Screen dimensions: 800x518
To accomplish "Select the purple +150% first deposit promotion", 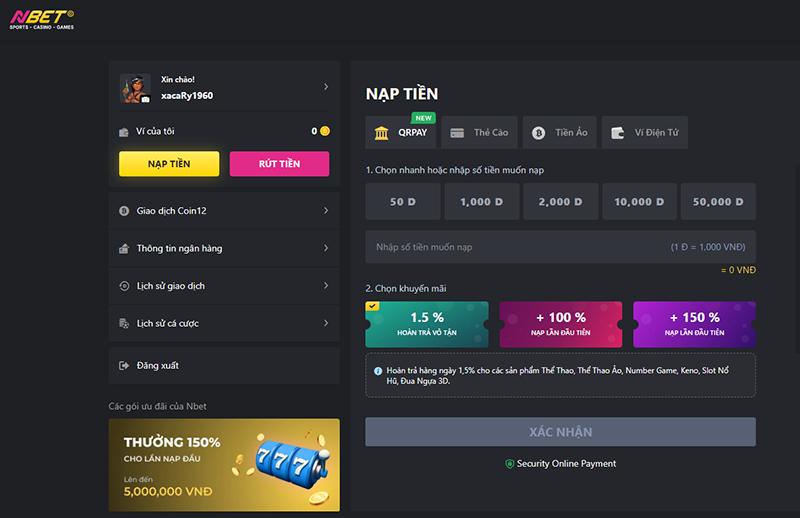I will pyautogui.click(x=694, y=324).
